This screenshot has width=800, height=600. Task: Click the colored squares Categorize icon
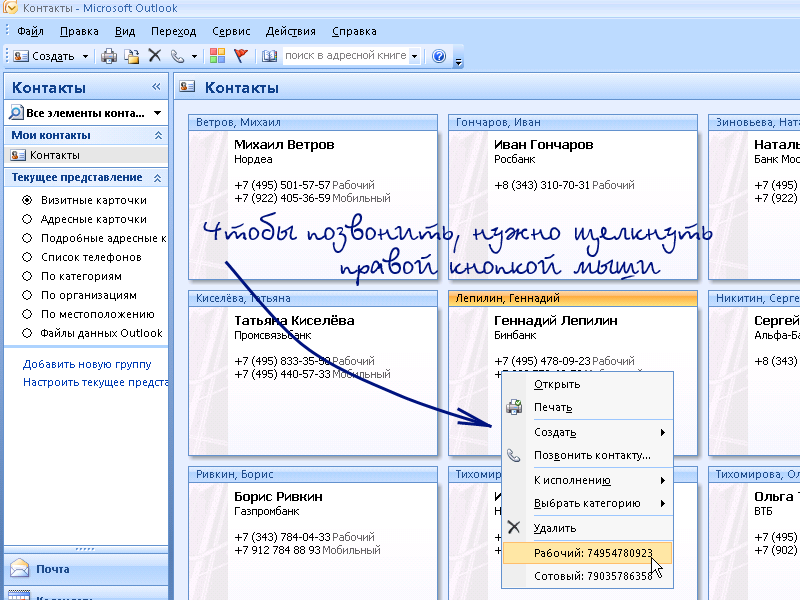click(x=217, y=56)
